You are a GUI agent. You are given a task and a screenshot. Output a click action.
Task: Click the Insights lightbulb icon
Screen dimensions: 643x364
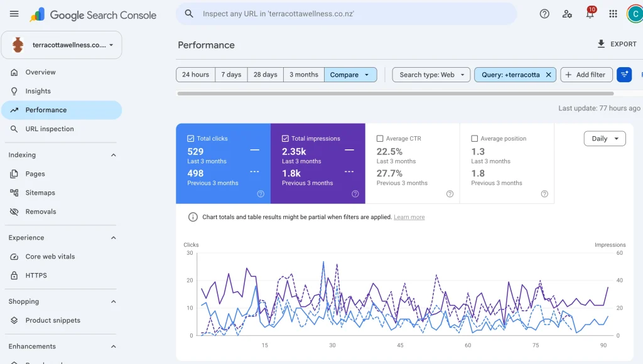click(x=14, y=91)
